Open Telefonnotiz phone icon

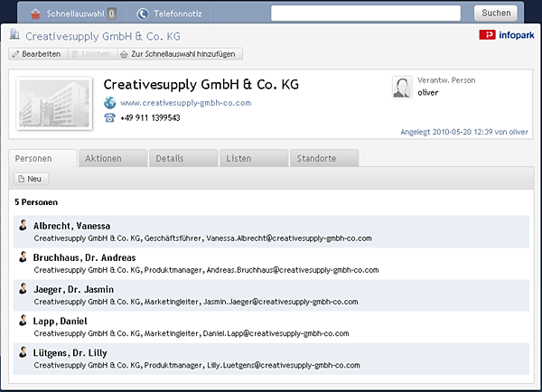143,14
